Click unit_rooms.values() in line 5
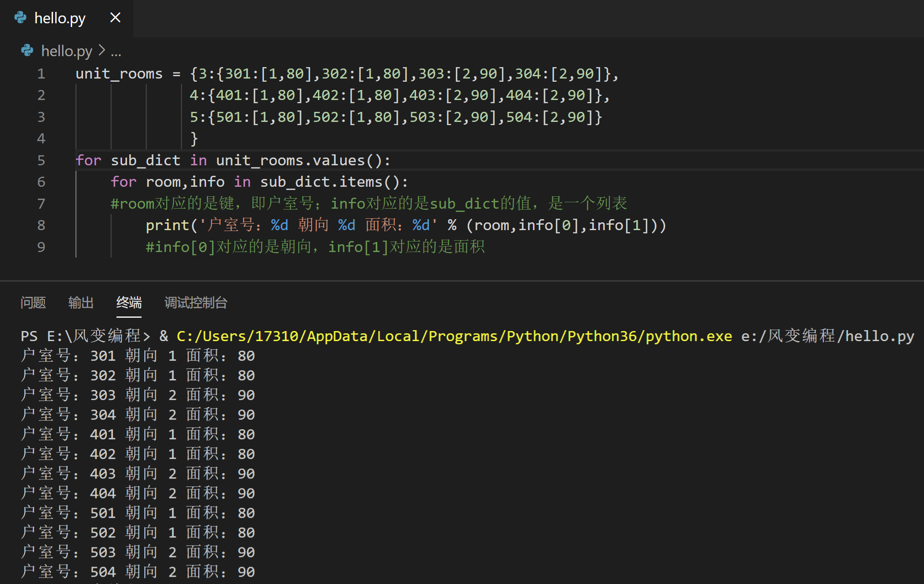This screenshot has width=924, height=584. pyautogui.click(x=299, y=160)
